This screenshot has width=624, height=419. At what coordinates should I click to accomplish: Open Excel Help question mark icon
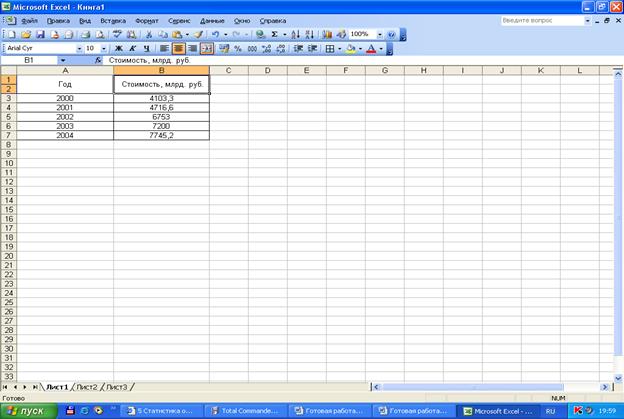[391, 35]
